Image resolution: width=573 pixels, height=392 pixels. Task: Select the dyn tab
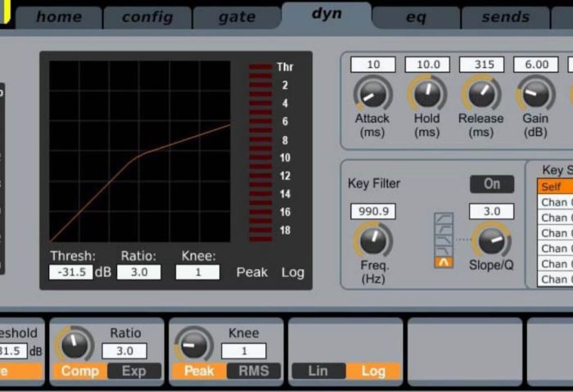tap(327, 15)
